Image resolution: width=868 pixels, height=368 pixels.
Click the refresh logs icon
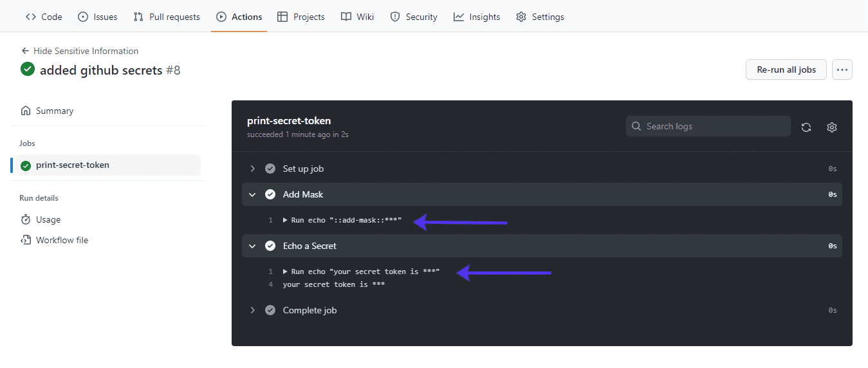[x=806, y=127]
